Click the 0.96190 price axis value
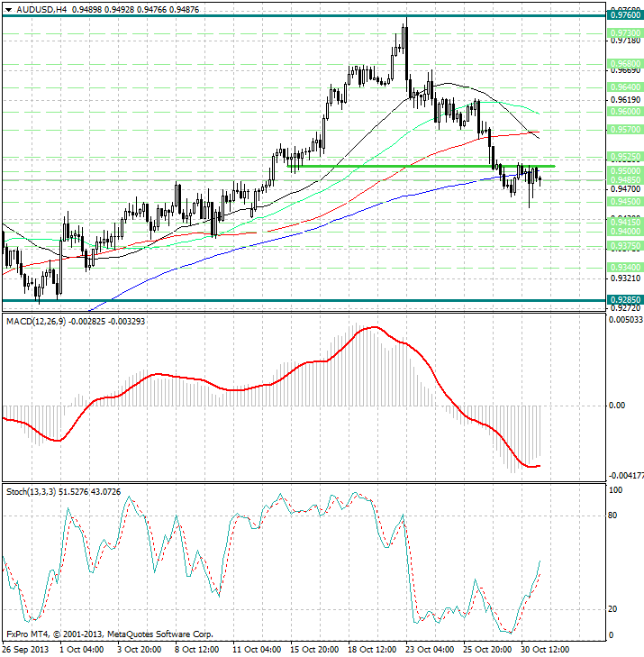 (x=626, y=100)
